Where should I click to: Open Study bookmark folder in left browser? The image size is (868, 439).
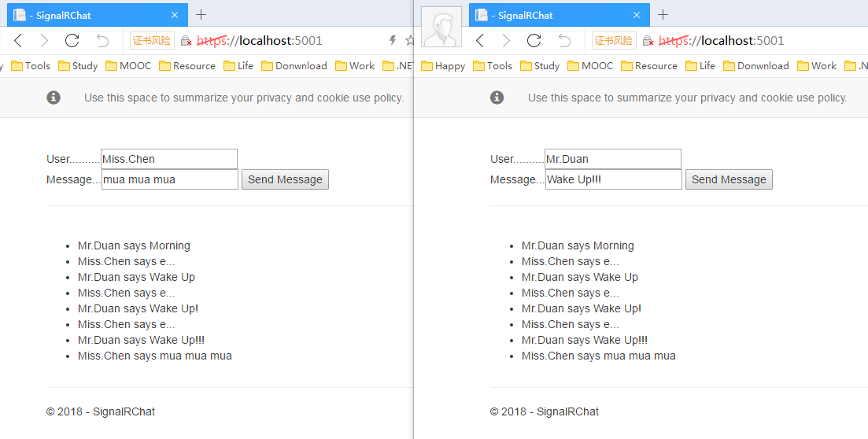[78, 66]
